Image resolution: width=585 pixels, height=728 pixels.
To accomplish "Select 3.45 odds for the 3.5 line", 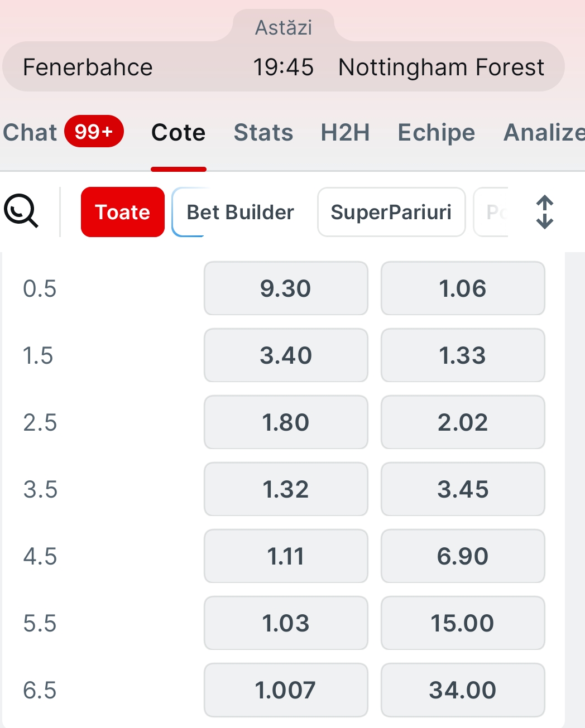I will (463, 489).
